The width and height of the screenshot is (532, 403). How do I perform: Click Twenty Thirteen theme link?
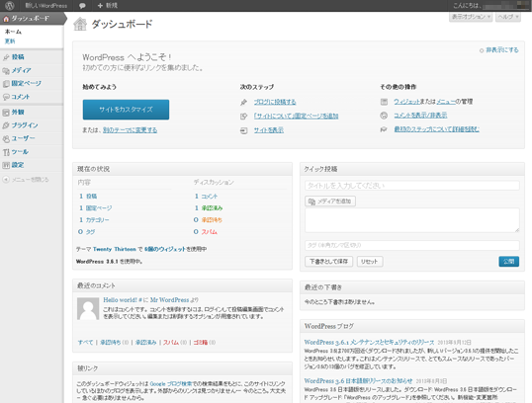(x=115, y=249)
